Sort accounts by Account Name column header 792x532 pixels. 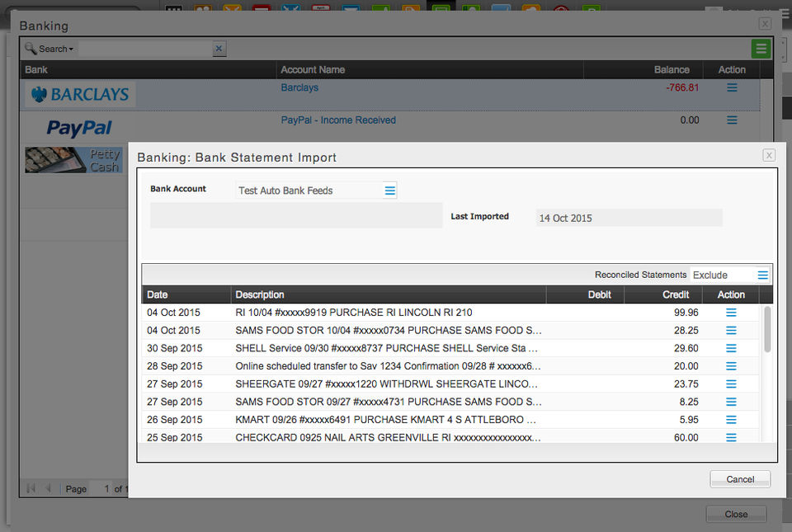pyautogui.click(x=430, y=69)
